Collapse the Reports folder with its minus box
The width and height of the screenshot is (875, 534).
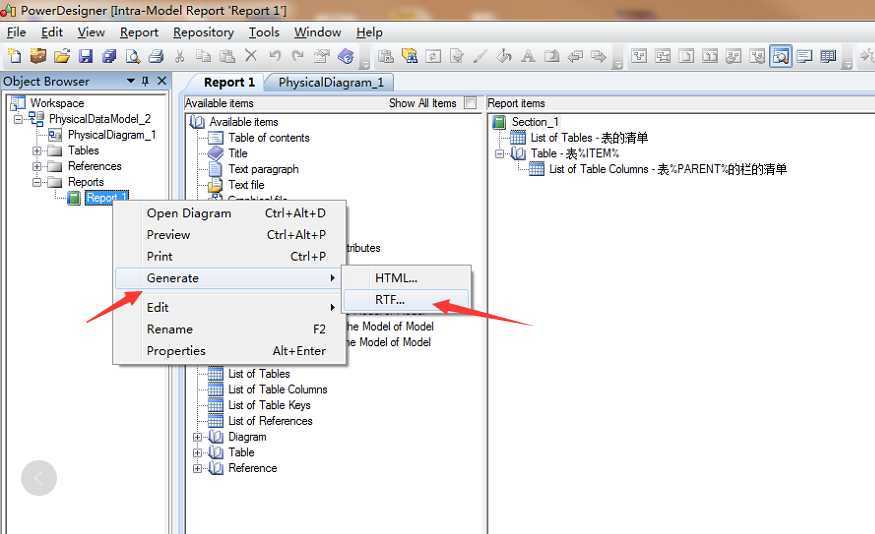(x=37, y=182)
